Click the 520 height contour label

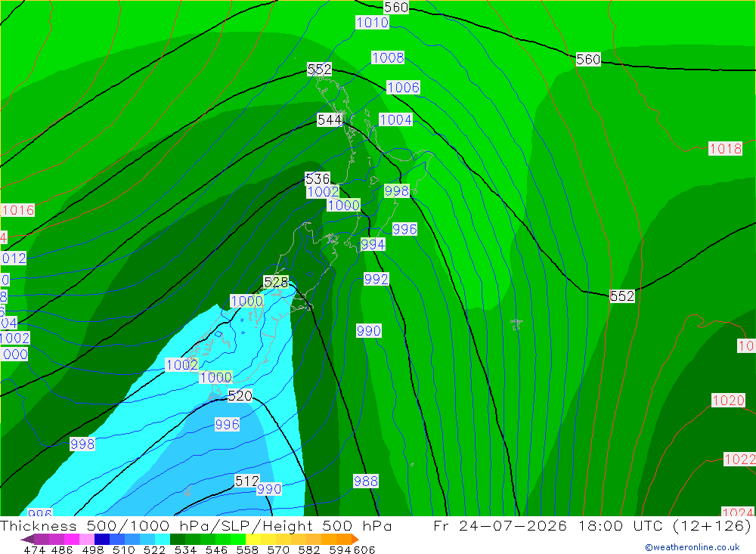(240, 396)
